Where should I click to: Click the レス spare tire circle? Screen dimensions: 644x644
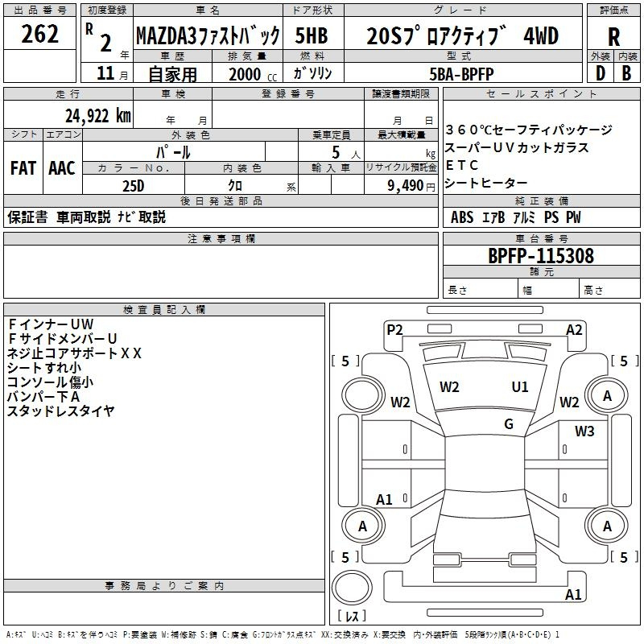coord(352,594)
